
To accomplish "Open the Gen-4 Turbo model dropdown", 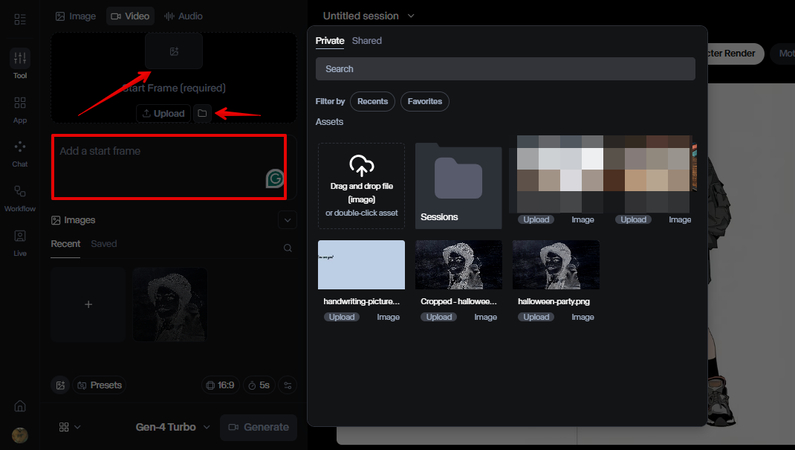I will click(x=173, y=427).
